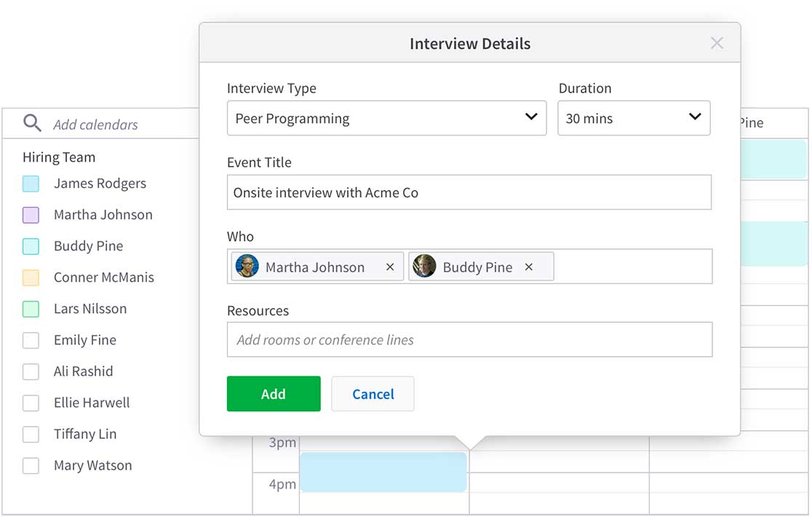
Task: Click the Add button
Action: pyautogui.click(x=274, y=394)
